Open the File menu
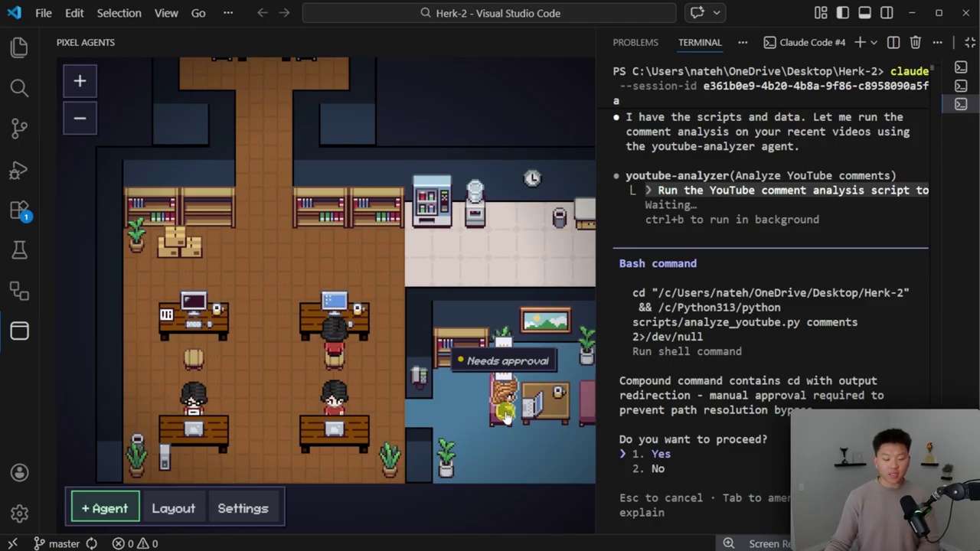Image resolution: width=980 pixels, height=551 pixels. pyautogui.click(x=44, y=13)
